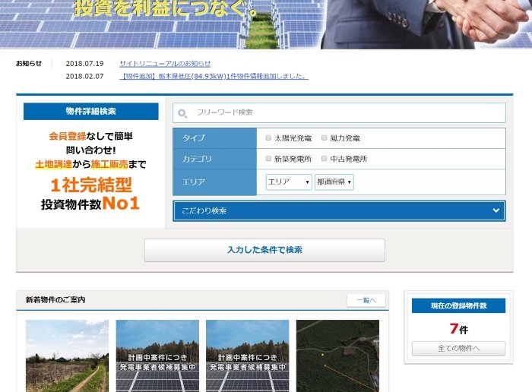Open the first field path property thumbnail
This screenshot has width=532, height=392.
67,356
